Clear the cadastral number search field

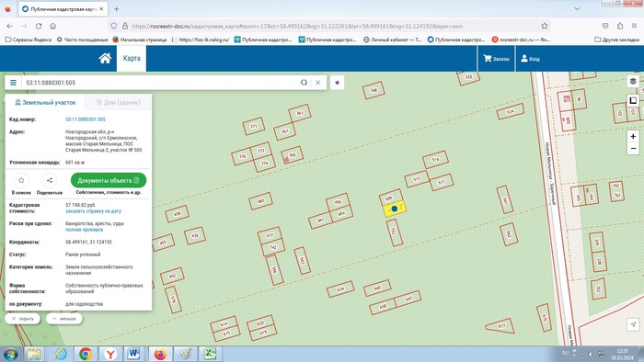pos(318,83)
